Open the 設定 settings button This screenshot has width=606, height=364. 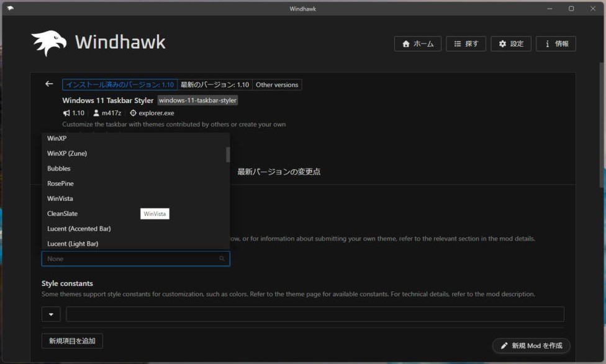tap(511, 43)
